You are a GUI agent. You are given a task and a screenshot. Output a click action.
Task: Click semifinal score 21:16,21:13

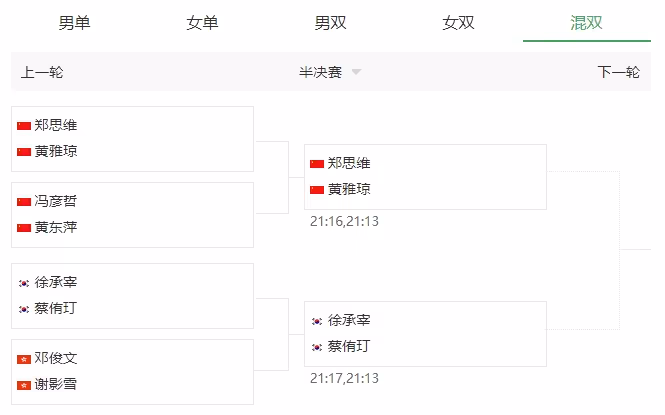pyautogui.click(x=344, y=221)
